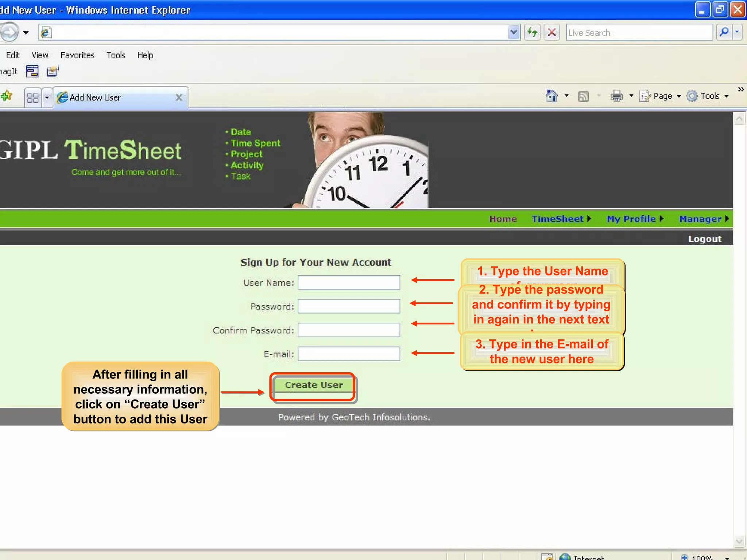Click the Tools gear in command bar
Image resolution: width=747 pixels, height=560 pixels.
692,96
